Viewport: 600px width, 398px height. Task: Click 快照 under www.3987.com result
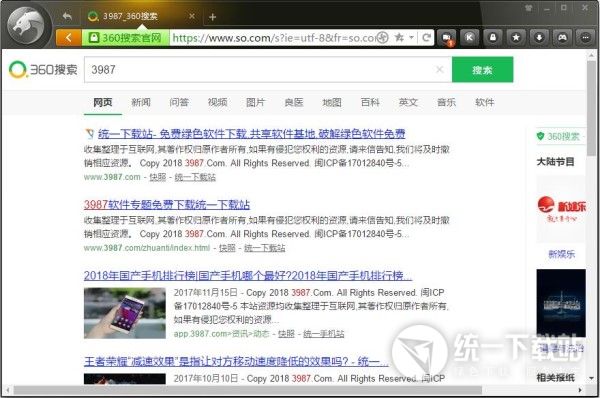coord(158,177)
